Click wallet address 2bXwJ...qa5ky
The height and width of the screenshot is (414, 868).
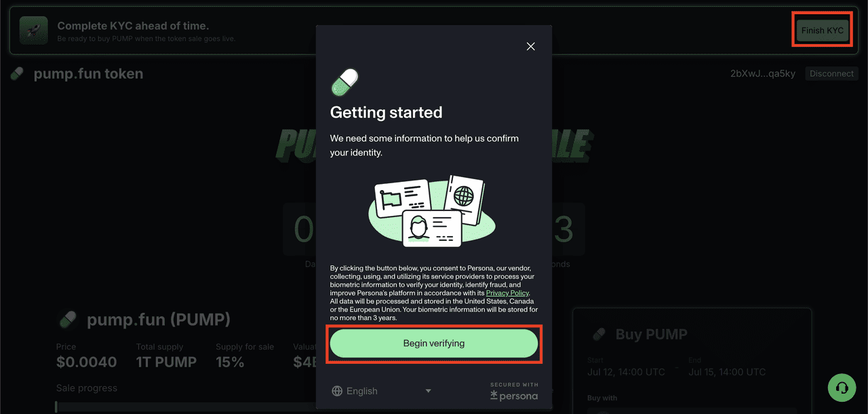[763, 73]
